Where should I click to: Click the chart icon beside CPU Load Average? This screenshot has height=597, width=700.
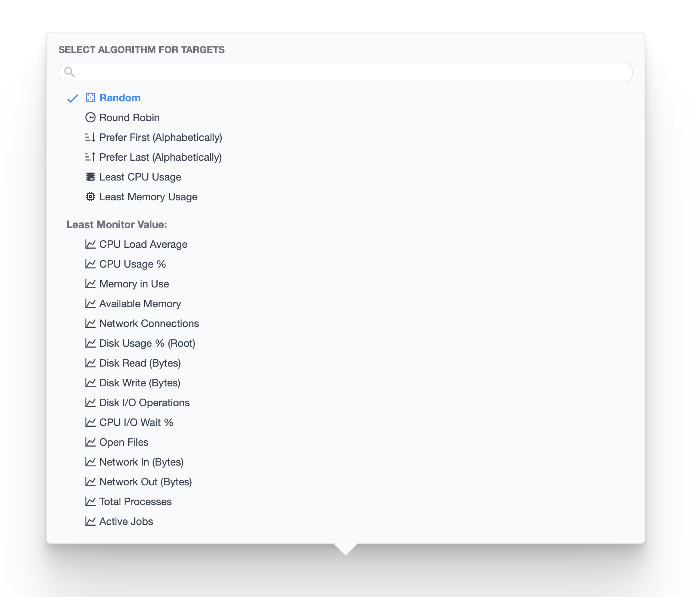click(90, 244)
